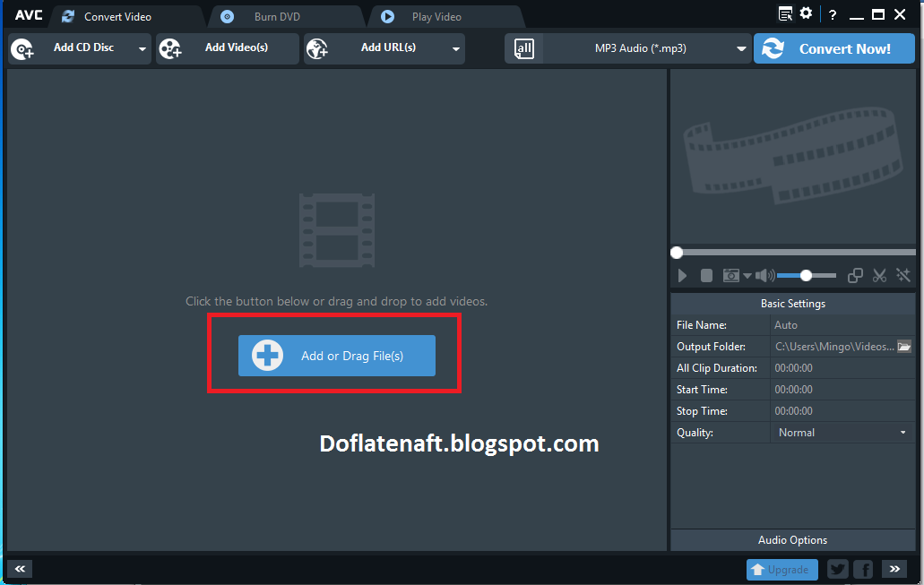Click Add or Drag File(s) button

pos(337,356)
